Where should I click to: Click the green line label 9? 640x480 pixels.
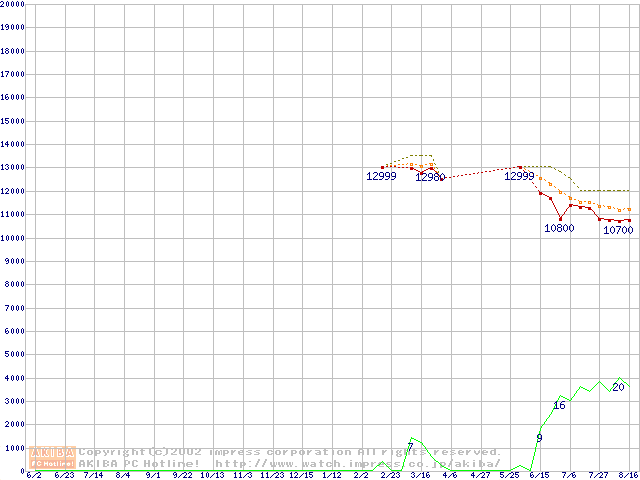click(539, 438)
